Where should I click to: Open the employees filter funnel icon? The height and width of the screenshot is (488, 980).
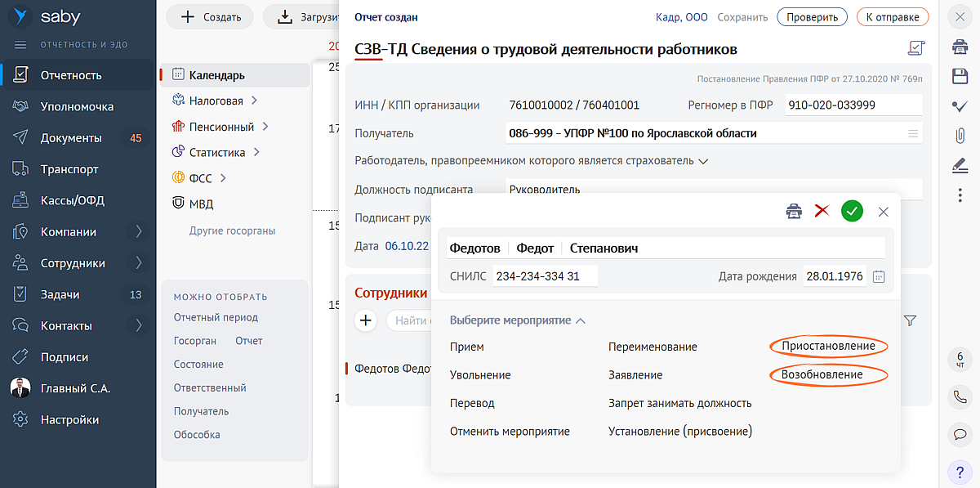(x=911, y=321)
